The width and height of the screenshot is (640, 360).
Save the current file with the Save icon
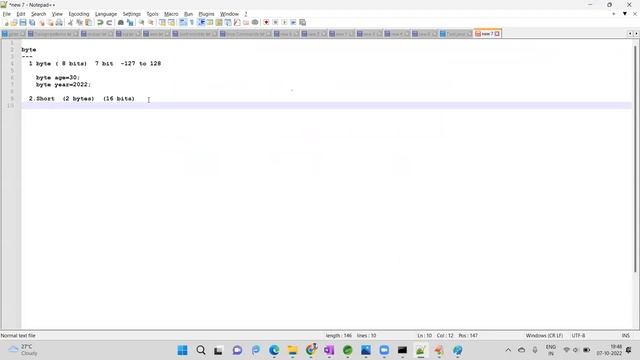[x=23, y=22]
